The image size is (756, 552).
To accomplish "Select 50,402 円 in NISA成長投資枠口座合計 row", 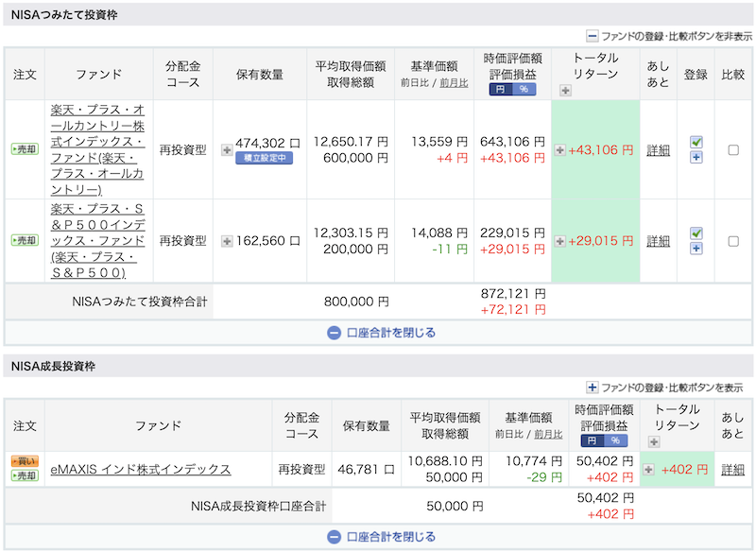I will 605,498.
